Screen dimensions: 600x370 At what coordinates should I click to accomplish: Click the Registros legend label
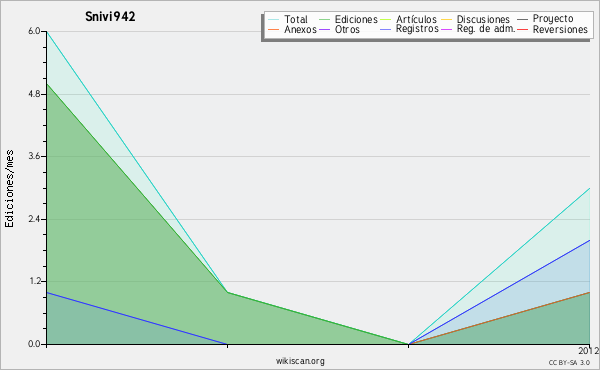point(417,29)
